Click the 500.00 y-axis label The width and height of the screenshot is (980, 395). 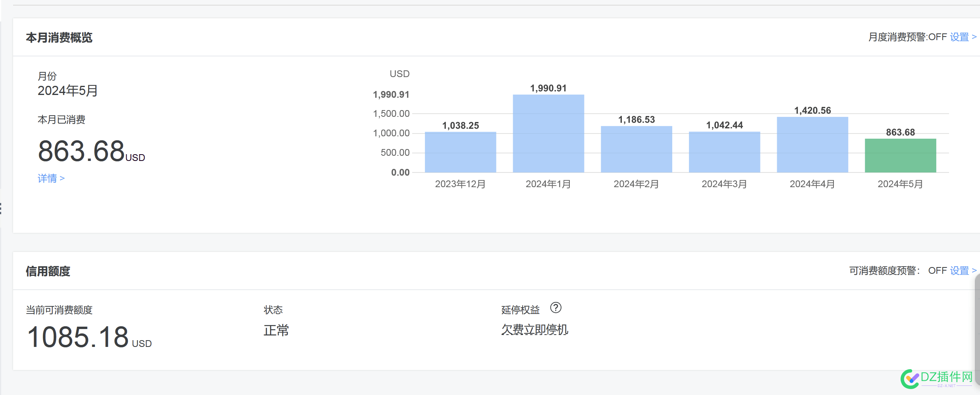395,153
